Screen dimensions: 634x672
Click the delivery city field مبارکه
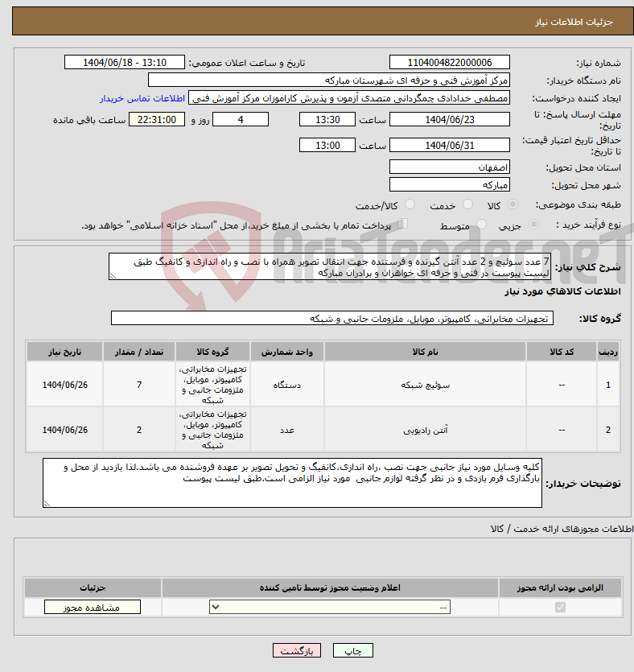coord(450,185)
